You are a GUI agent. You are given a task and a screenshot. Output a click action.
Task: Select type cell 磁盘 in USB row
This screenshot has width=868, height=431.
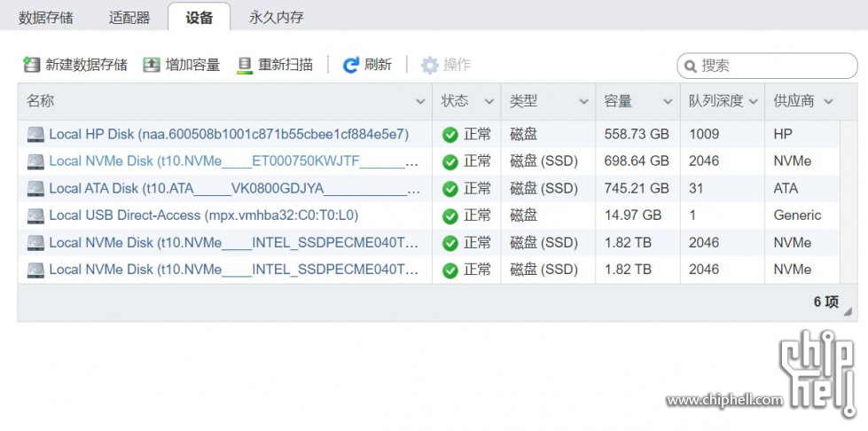(524, 215)
